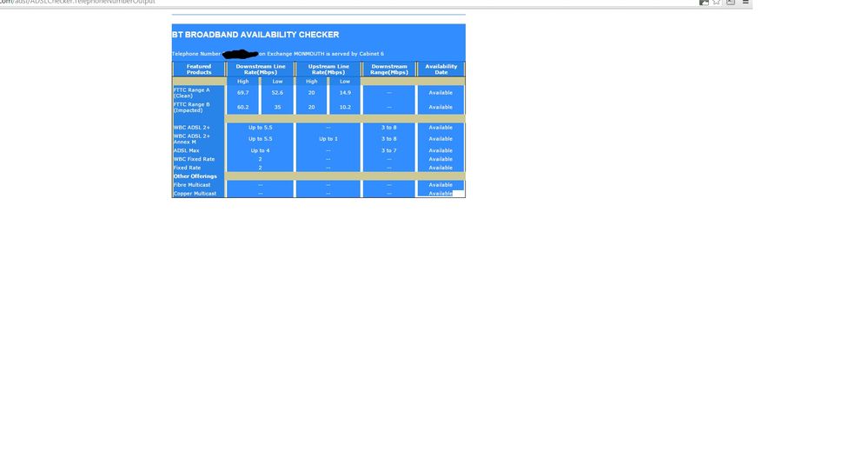868x470 pixels.
Task: Click the Other Offerings section label
Action: (195, 176)
